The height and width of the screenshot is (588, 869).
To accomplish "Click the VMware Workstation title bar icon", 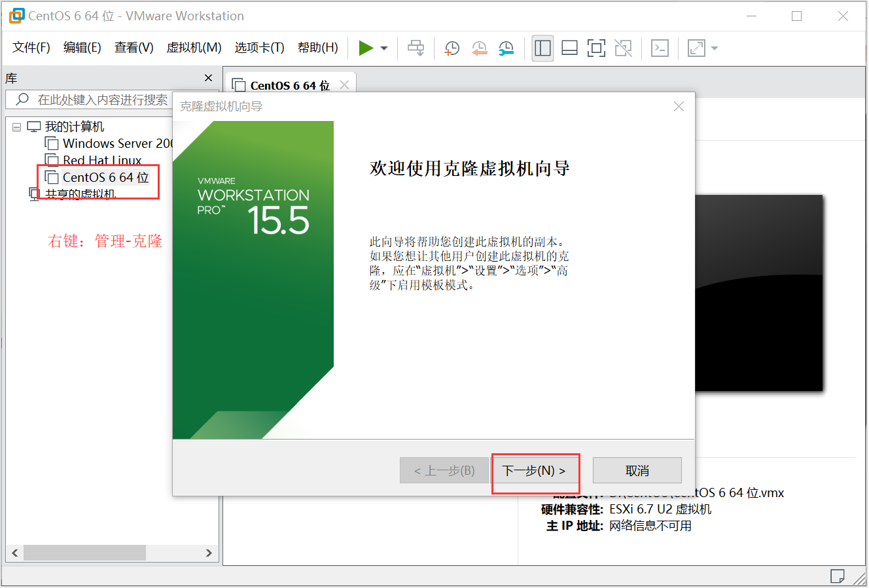I will [x=16, y=16].
